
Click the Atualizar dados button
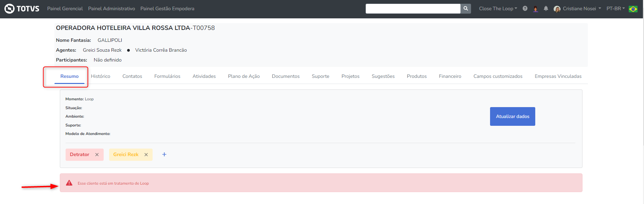click(512, 116)
